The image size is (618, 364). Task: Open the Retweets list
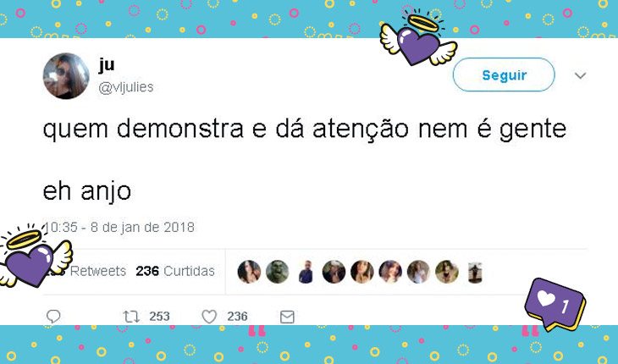[x=85, y=271]
